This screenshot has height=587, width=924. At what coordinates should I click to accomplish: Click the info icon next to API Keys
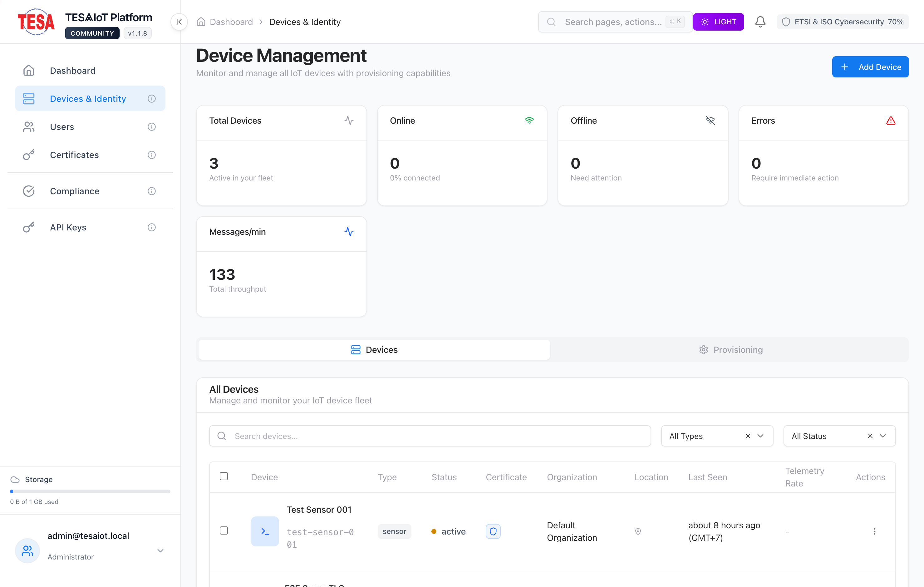click(152, 227)
